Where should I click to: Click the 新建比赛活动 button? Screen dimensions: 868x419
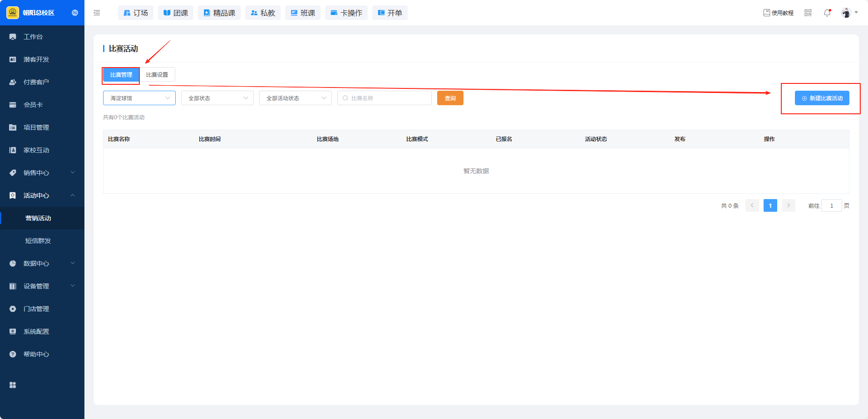822,98
